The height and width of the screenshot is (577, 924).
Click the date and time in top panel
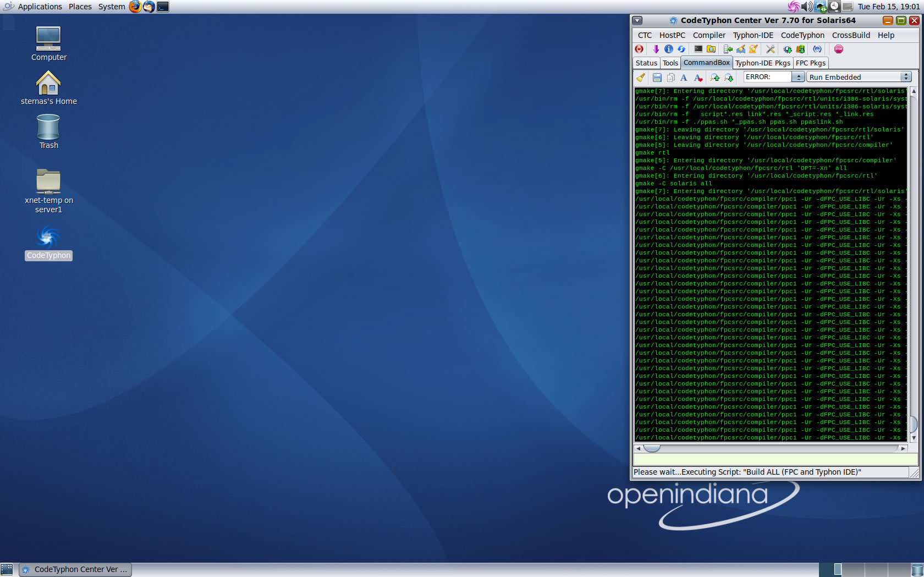pyautogui.click(x=888, y=7)
